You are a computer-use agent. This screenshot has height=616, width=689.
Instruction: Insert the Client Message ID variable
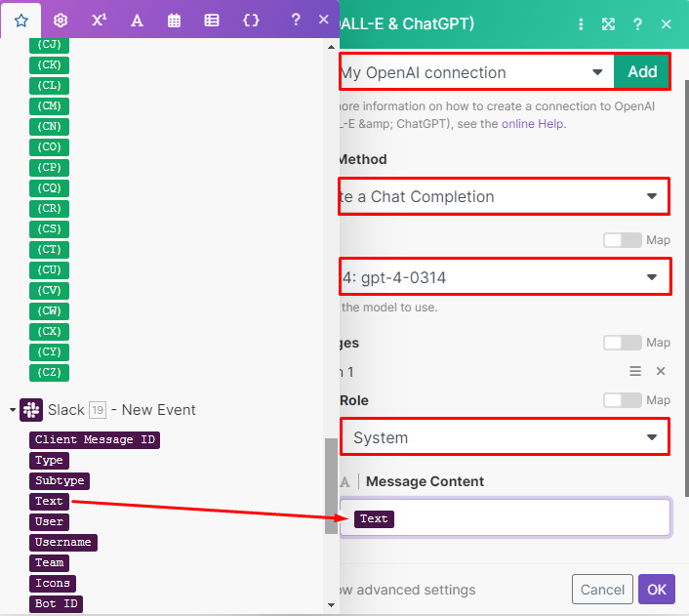click(x=95, y=439)
